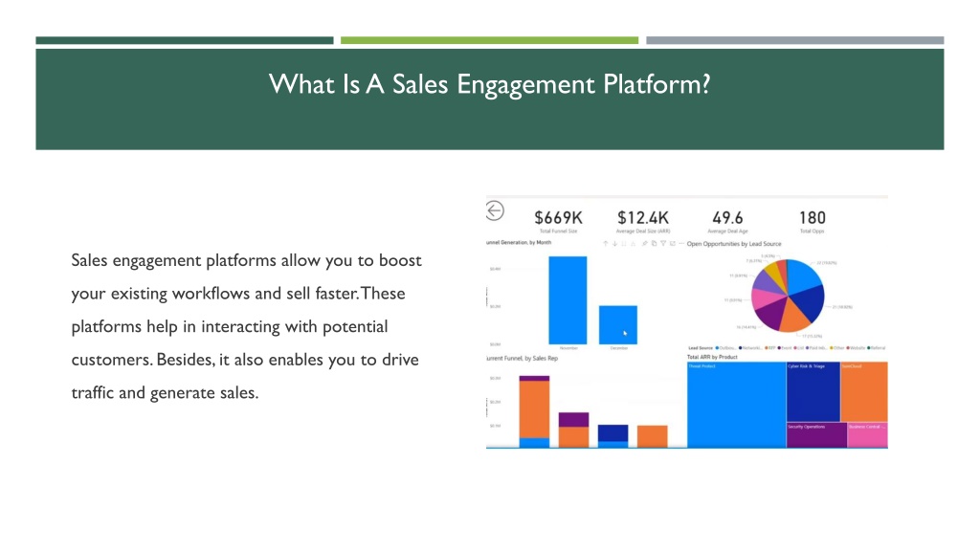Image resolution: width=980 pixels, height=551 pixels.
Task: Select the pink Business Central treemap tile
Action: [867, 435]
